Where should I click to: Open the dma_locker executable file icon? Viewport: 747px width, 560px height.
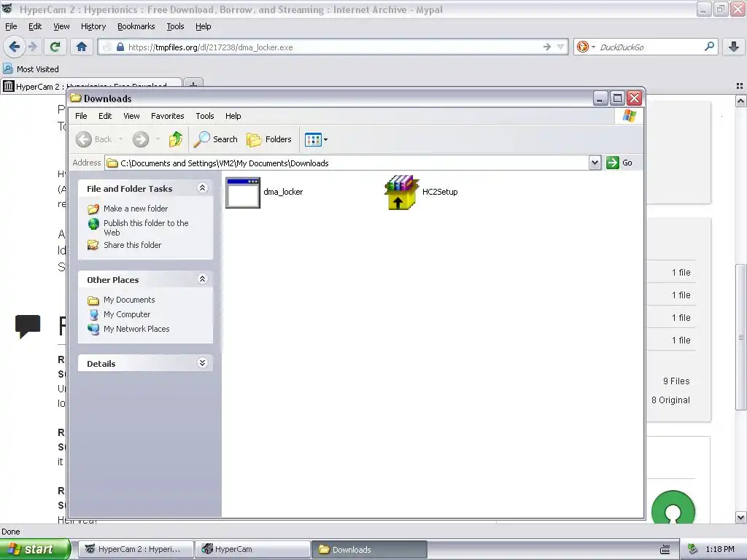tap(243, 192)
